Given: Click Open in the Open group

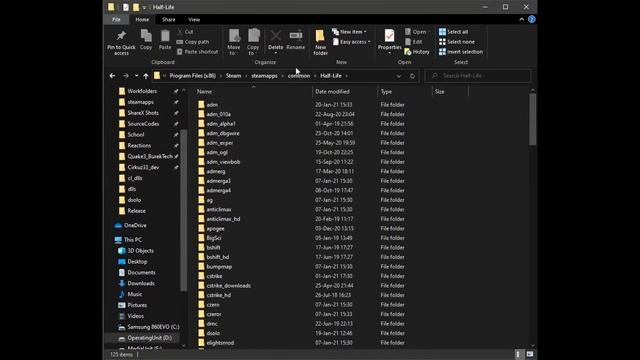Looking at the screenshot, I should (416, 32).
